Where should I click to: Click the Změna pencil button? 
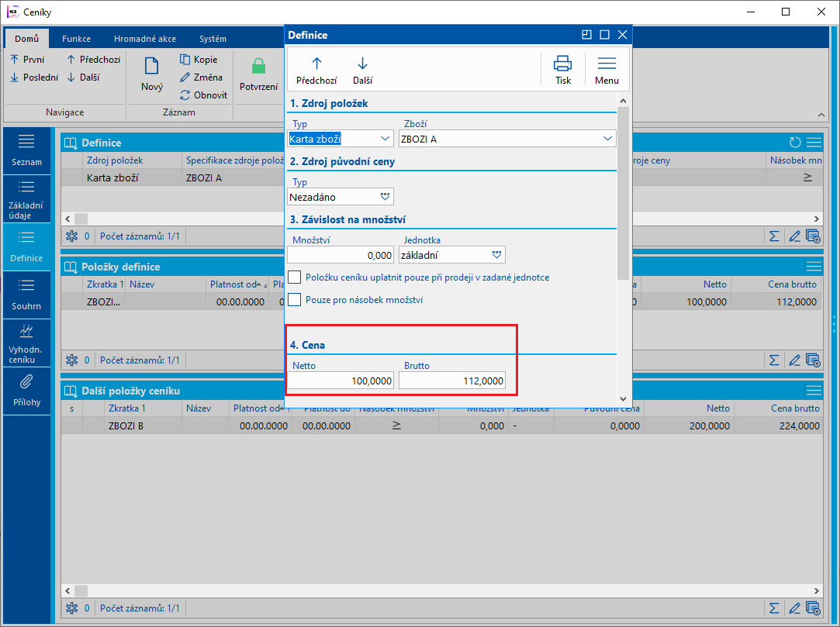click(x=202, y=77)
